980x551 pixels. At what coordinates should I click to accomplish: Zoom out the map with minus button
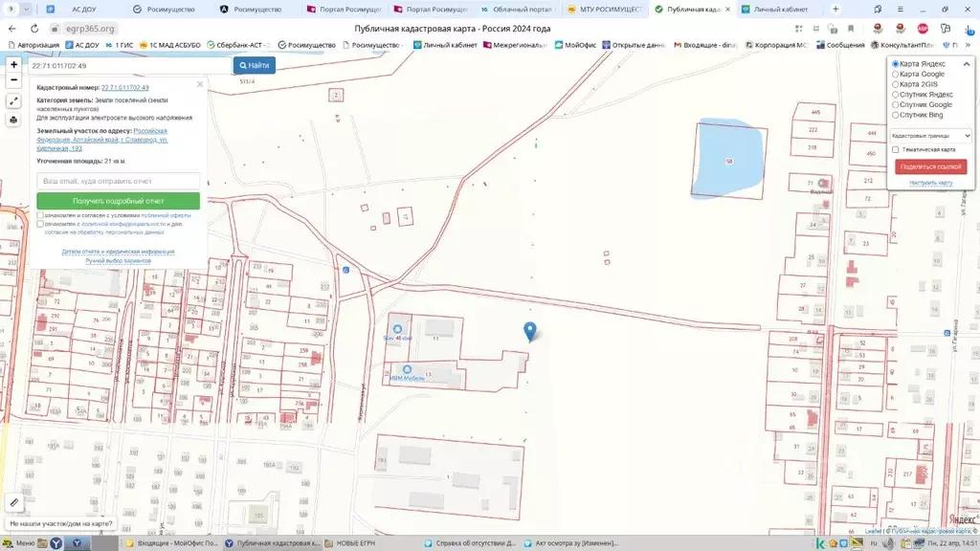point(13,82)
